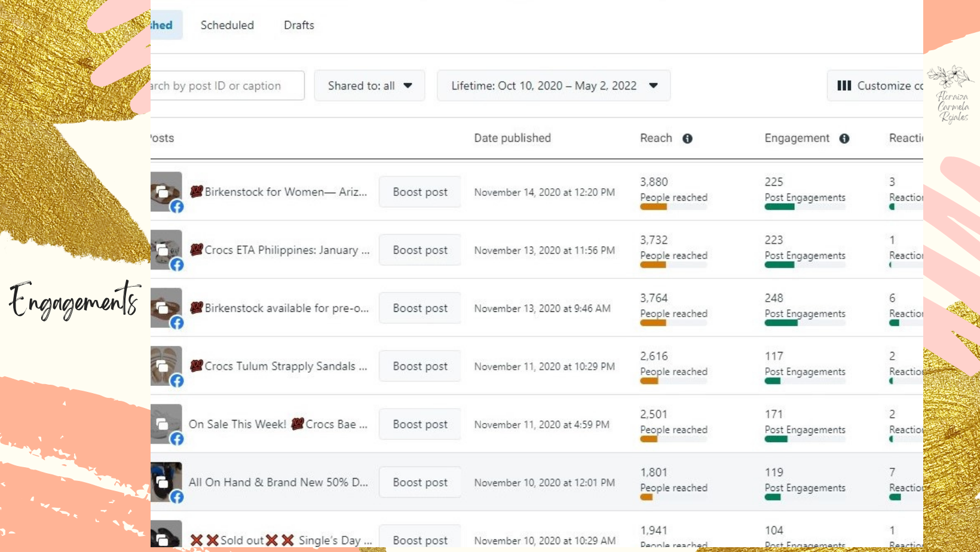Screen dimensions: 980x552
Task: Click the 3,732 People reached value
Action: [x=654, y=240]
